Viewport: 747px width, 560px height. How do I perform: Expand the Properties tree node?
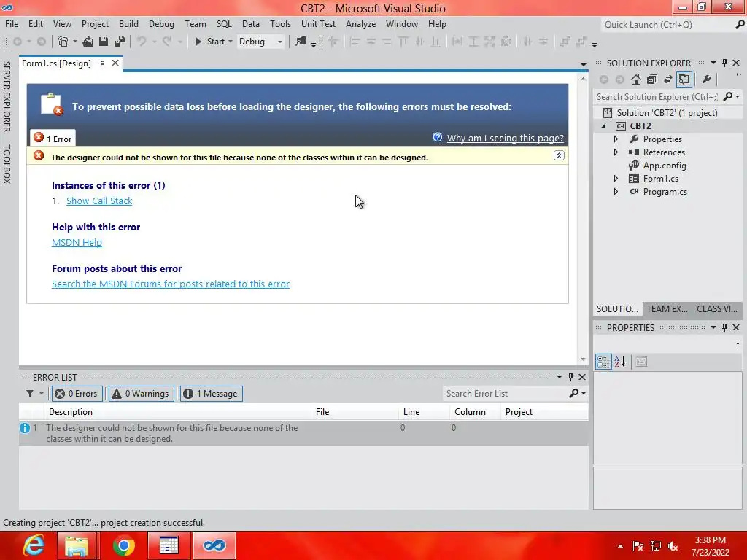pyautogui.click(x=616, y=139)
